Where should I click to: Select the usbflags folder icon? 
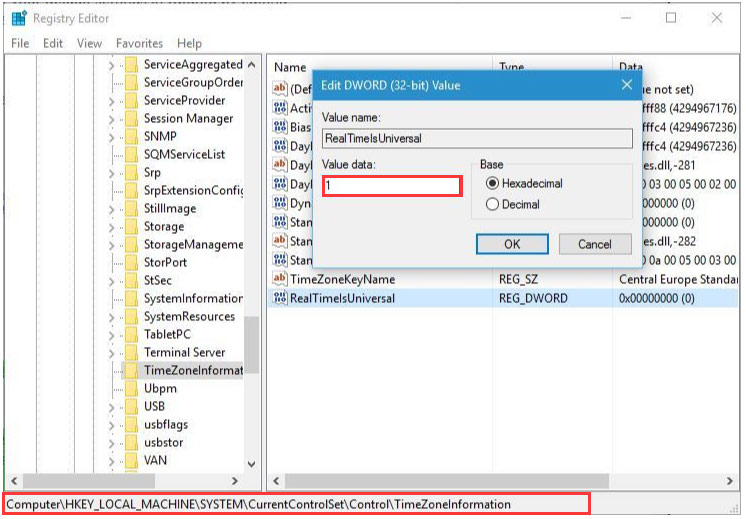131,424
